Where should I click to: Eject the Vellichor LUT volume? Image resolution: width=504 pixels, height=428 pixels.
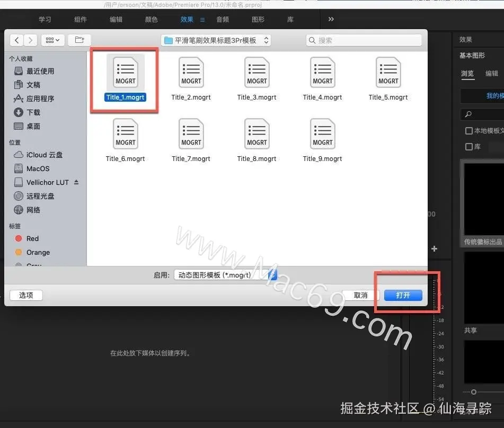pyautogui.click(x=76, y=182)
